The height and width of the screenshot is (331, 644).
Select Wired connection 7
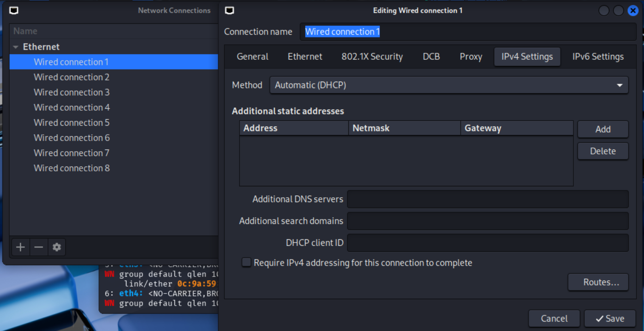point(114,153)
